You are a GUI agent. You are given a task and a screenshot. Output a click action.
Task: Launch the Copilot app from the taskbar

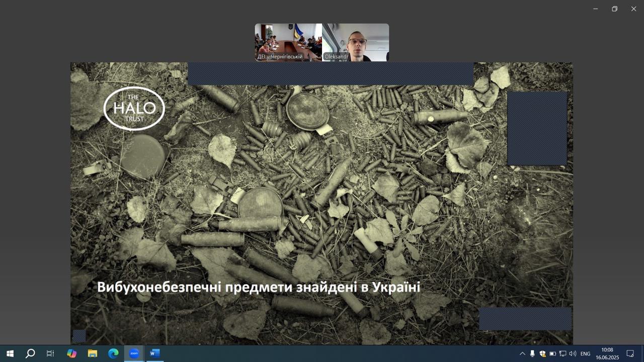click(72, 353)
